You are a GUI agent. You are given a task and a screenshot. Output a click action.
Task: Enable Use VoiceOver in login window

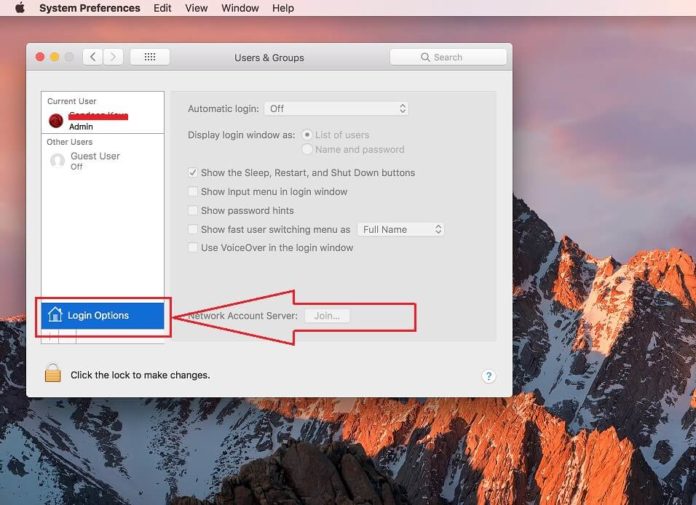tap(193, 247)
